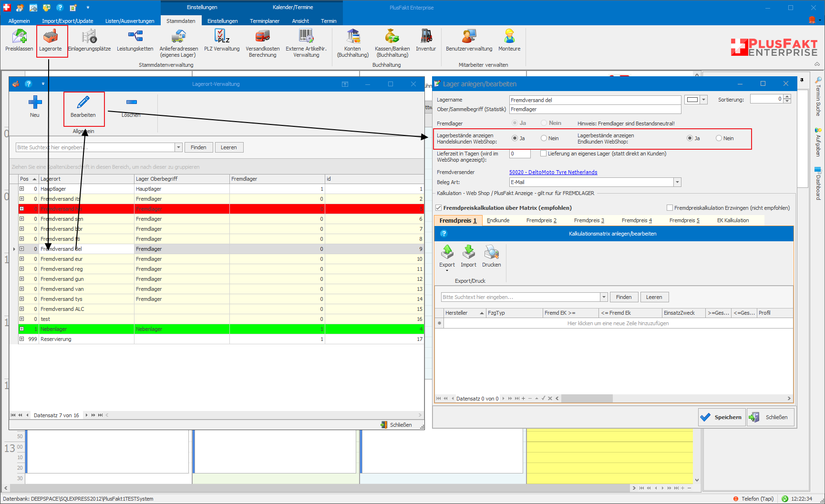Open Preisklassen in the ribbon
The height and width of the screenshot is (504, 825).
[19, 41]
